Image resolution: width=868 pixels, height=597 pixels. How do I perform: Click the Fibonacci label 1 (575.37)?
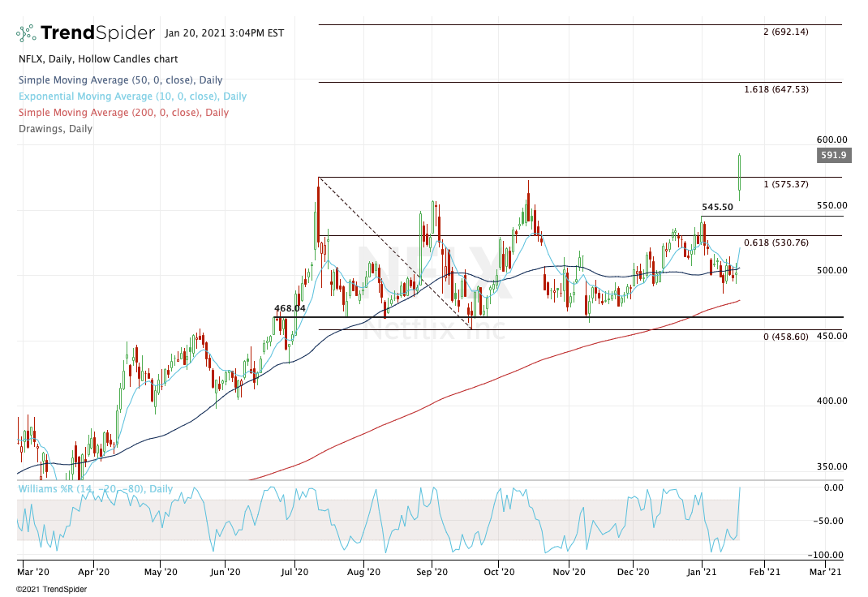click(x=785, y=184)
